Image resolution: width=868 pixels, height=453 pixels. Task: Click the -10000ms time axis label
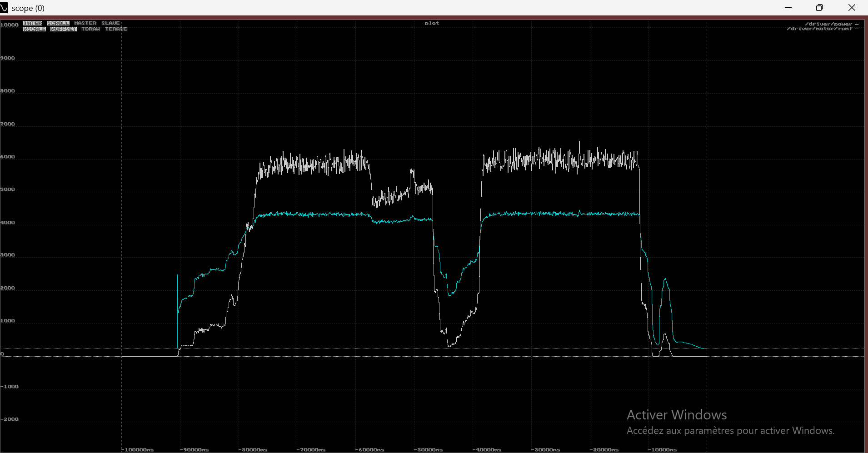coord(662,449)
